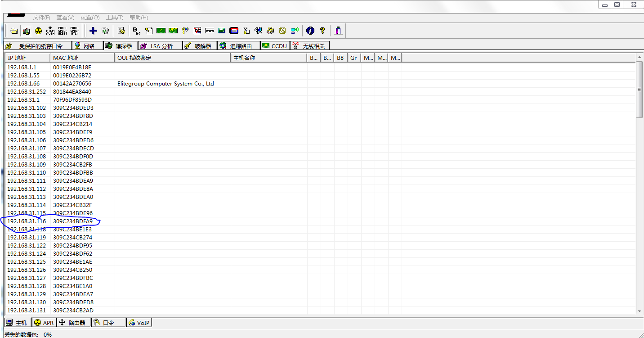Click MAC address 00142A270656
This screenshot has height=338, width=644.
click(72, 83)
